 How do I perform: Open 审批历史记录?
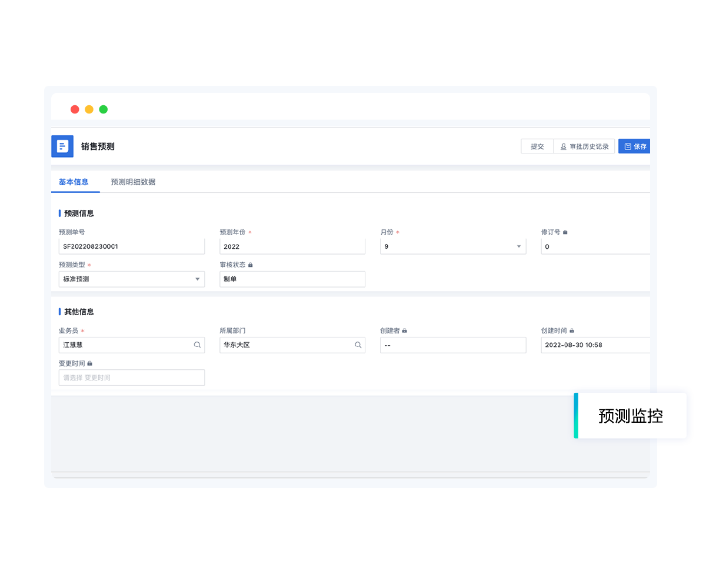pos(584,146)
